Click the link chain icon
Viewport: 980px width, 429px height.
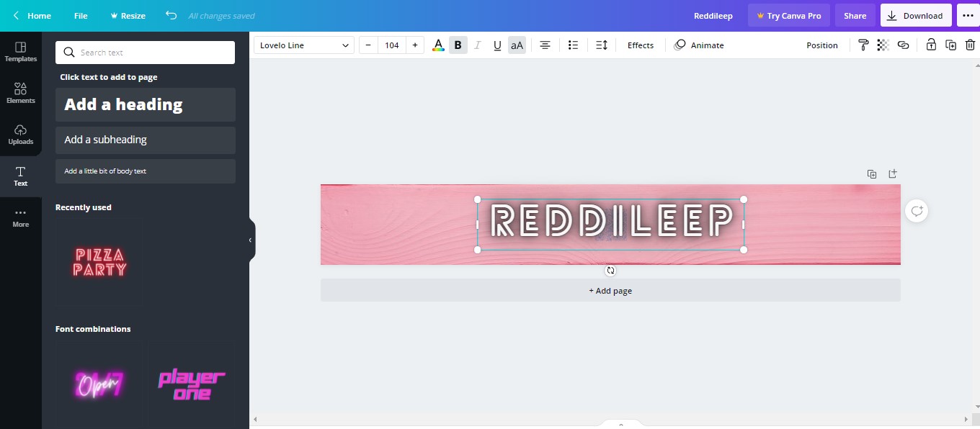pos(903,45)
